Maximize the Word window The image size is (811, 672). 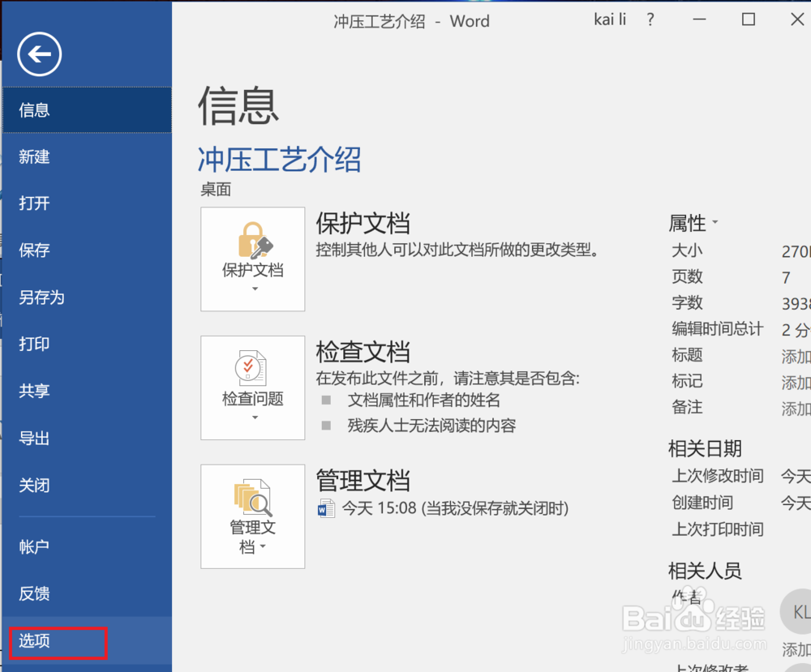click(x=749, y=19)
